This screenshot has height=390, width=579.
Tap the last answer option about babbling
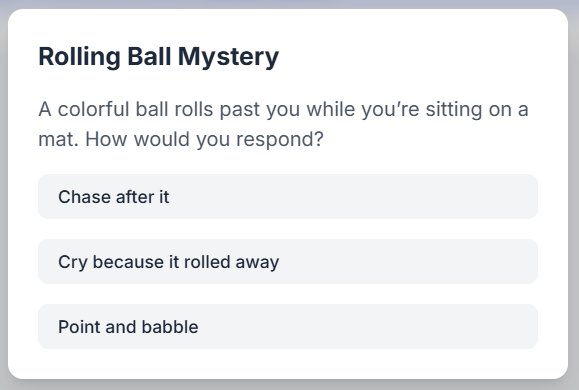(288, 326)
